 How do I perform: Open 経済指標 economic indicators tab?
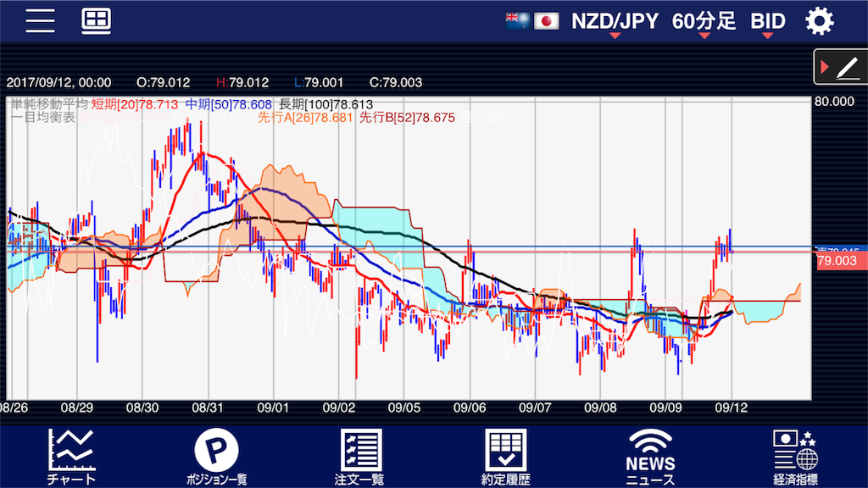coord(795,457)
